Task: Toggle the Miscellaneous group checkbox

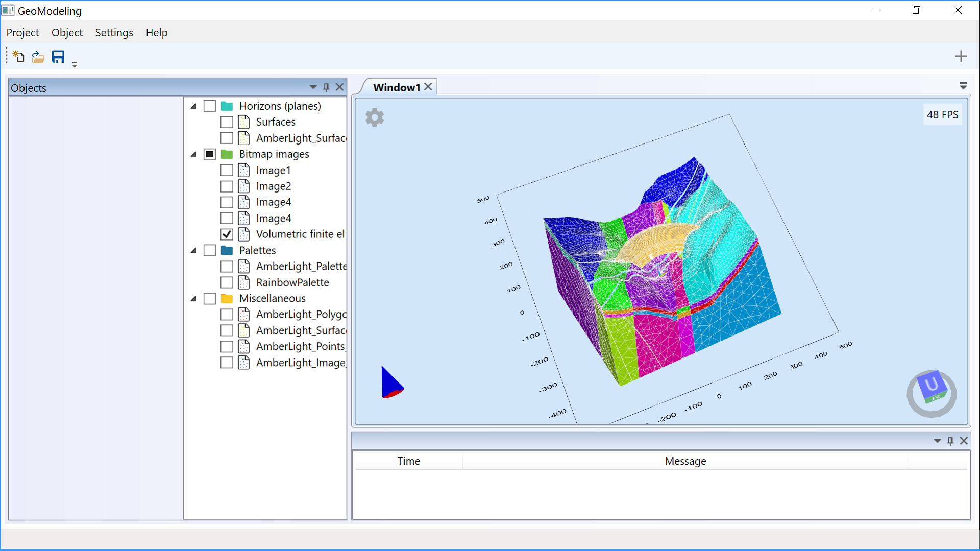Action: tap(210, 298)
